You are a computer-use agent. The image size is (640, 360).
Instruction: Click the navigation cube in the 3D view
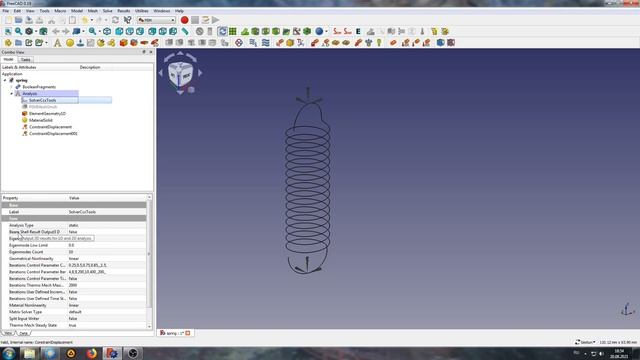click(180, 74)
